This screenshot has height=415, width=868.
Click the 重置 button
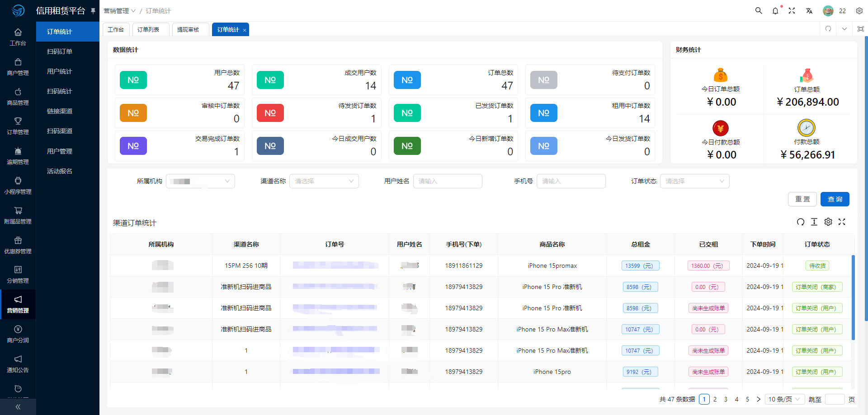pos(802,199)
